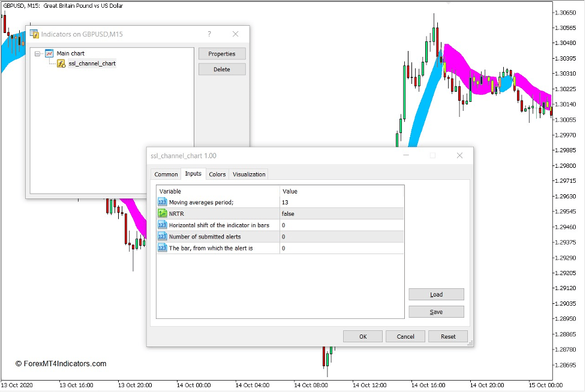Click the Main chart graph icon
Screen dimensions: 586x392
click(x=49, y=53)
